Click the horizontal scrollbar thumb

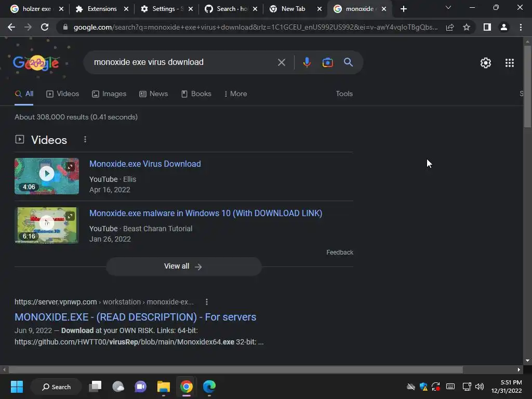tap(235, 369)
